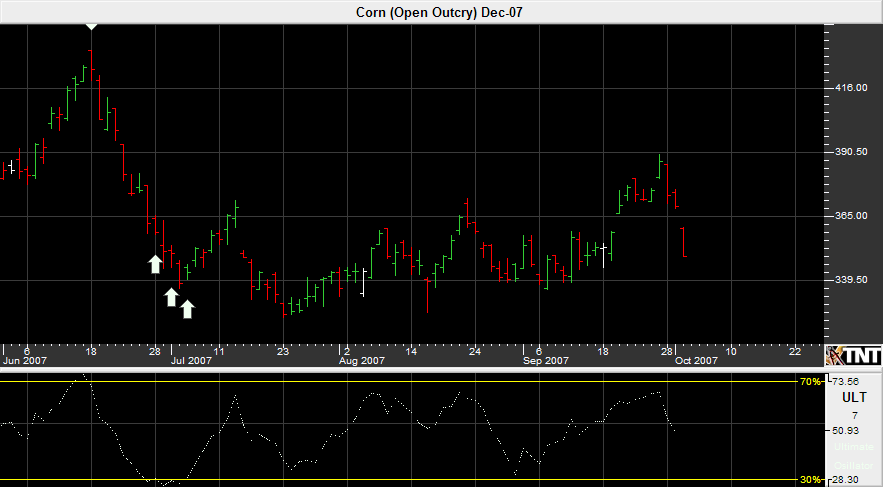Viewport: 883px width, 487px height.
Task: Click the 50.93 oscillator scale value
Action: pos(846,431)
